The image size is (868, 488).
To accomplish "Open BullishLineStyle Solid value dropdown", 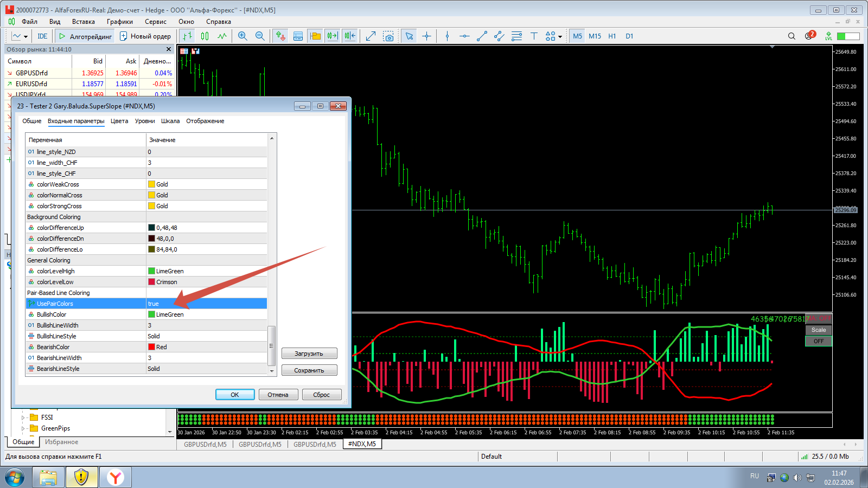I will (206, 336).
